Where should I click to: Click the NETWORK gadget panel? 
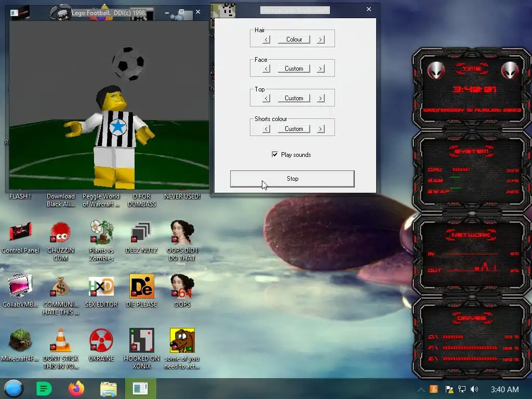[472, 255]
